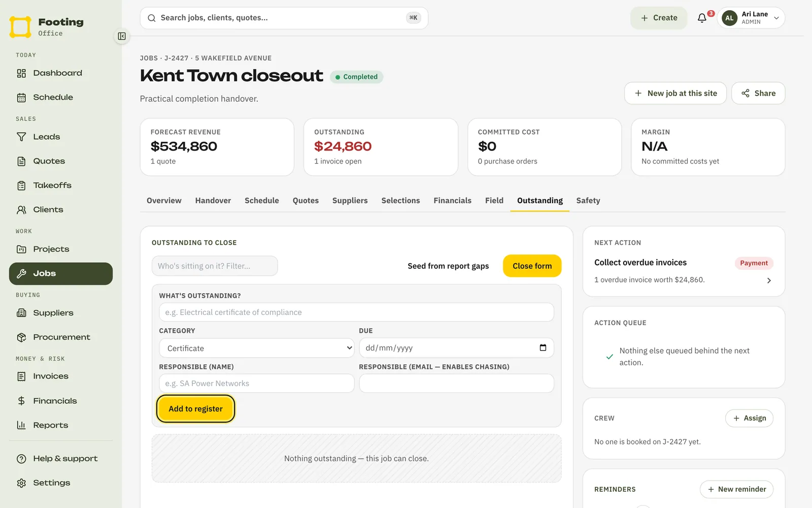Click the Responsible email field
812x508 pixels.
(456, 384)
